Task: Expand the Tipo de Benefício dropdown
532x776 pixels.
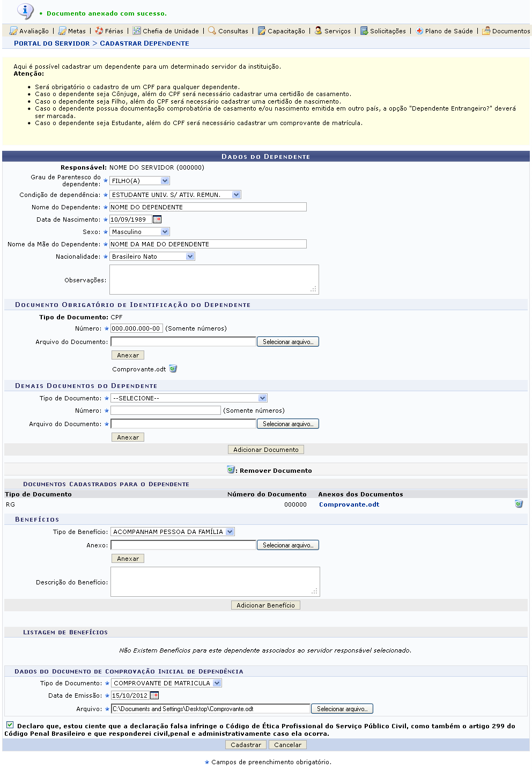Action: pos(230,532)
